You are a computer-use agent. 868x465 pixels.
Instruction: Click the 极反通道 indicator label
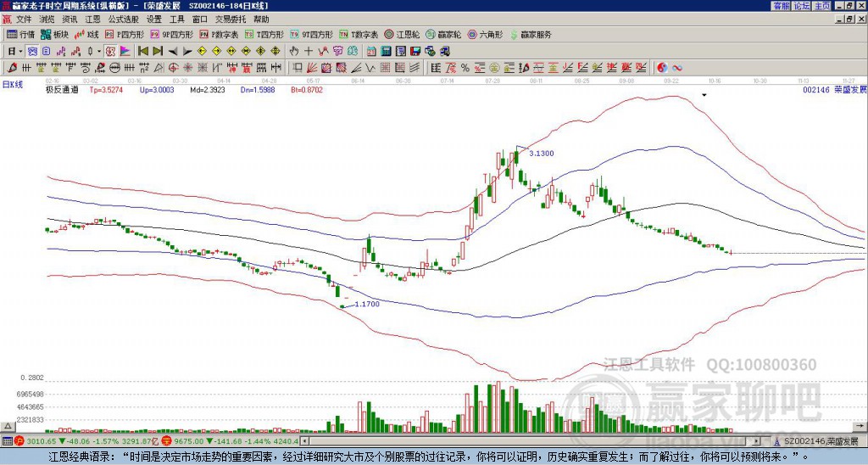62,89
